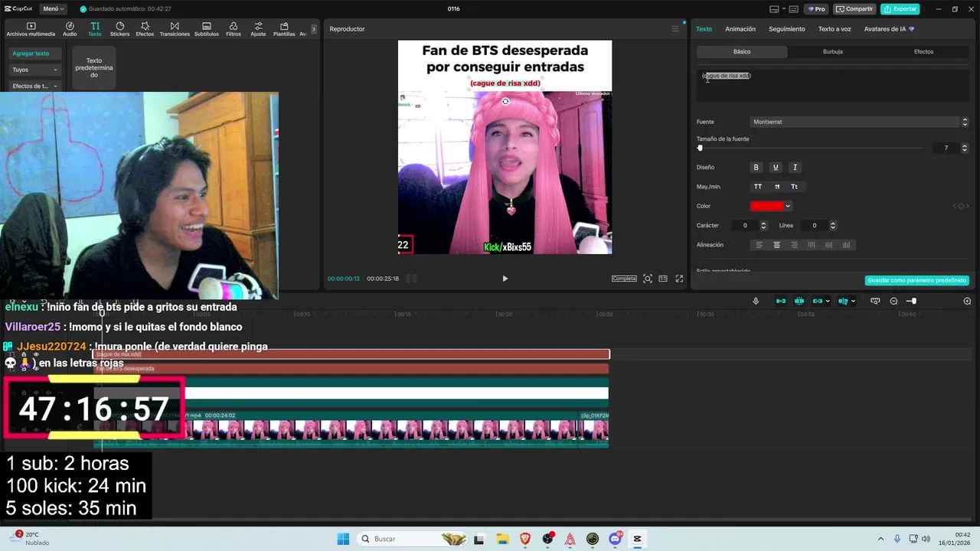Click the Pro badge button

click(x=815, y=9)
